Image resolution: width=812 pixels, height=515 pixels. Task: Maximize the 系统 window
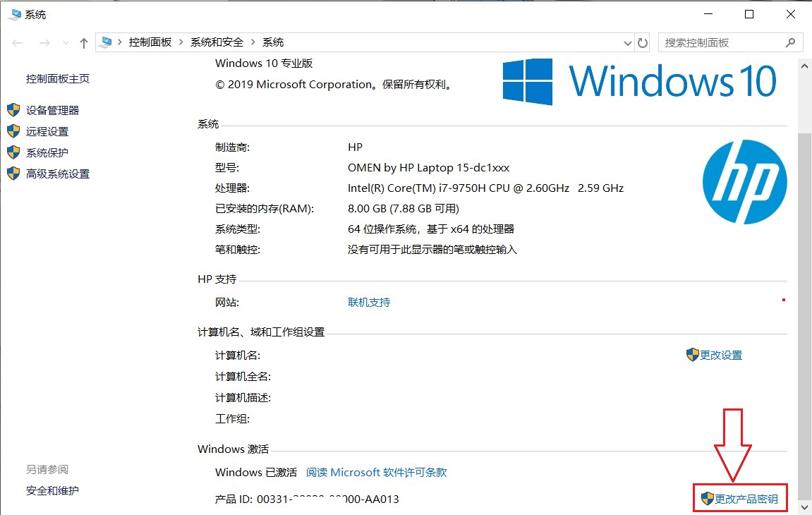[x=749, y=14]
